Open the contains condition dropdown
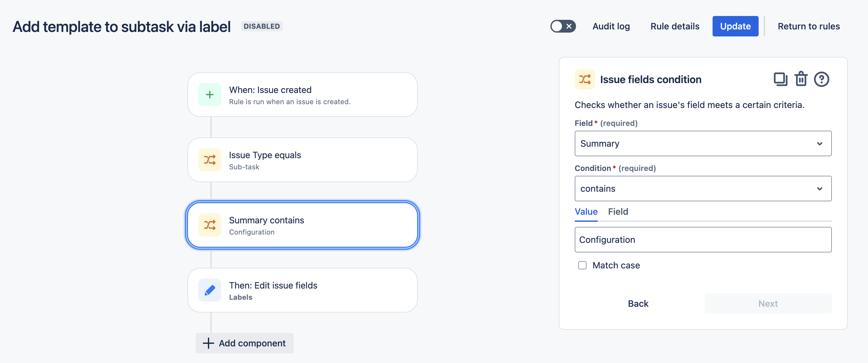Image resolution: width=868 pixels, height=363 pixels. point(703,189)
